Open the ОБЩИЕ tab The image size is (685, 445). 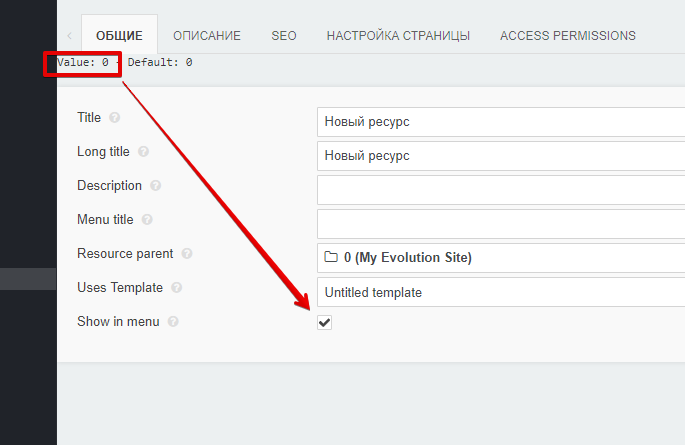coord(119,35)
